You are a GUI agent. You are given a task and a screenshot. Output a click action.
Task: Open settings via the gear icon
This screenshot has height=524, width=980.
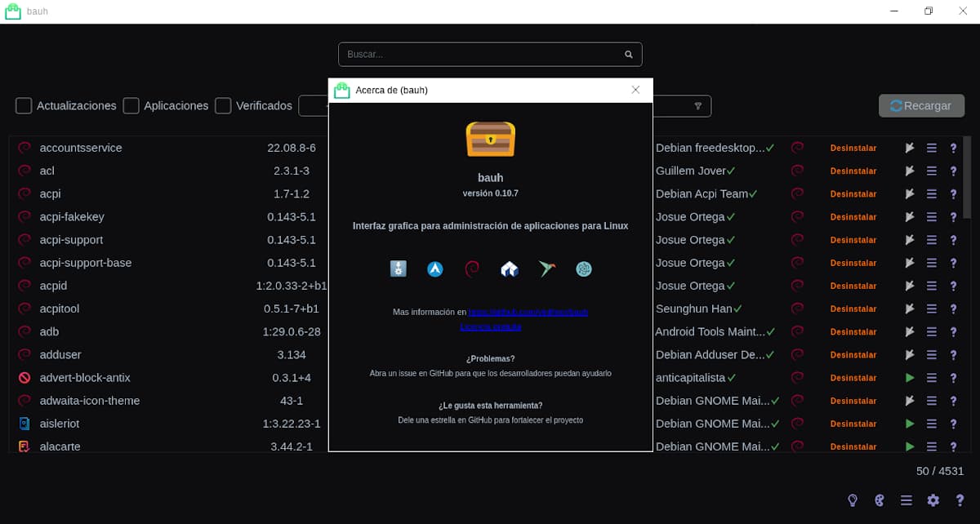tap(933, 500)
